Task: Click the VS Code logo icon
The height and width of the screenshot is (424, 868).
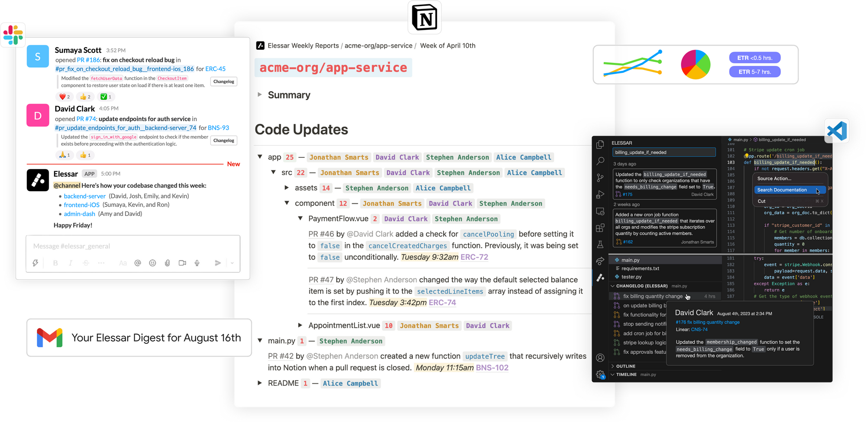Action: (x=837, y=131)
